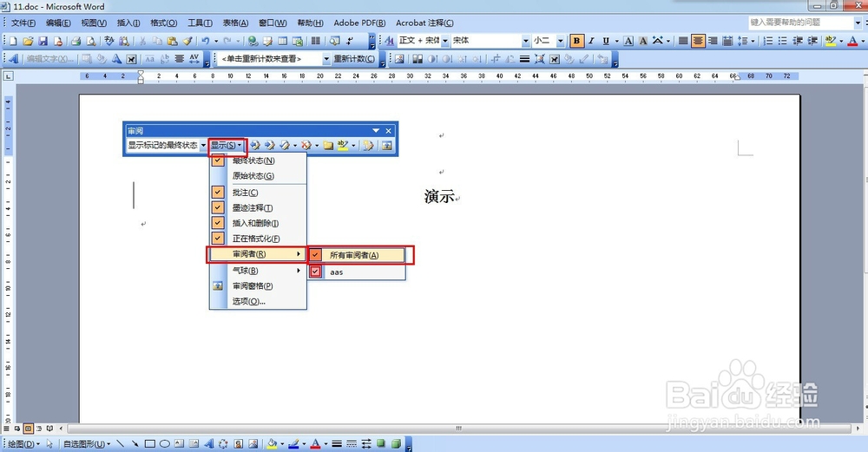Open the 表格 menu
Viewport: 868px width, 452px height.
236,23
